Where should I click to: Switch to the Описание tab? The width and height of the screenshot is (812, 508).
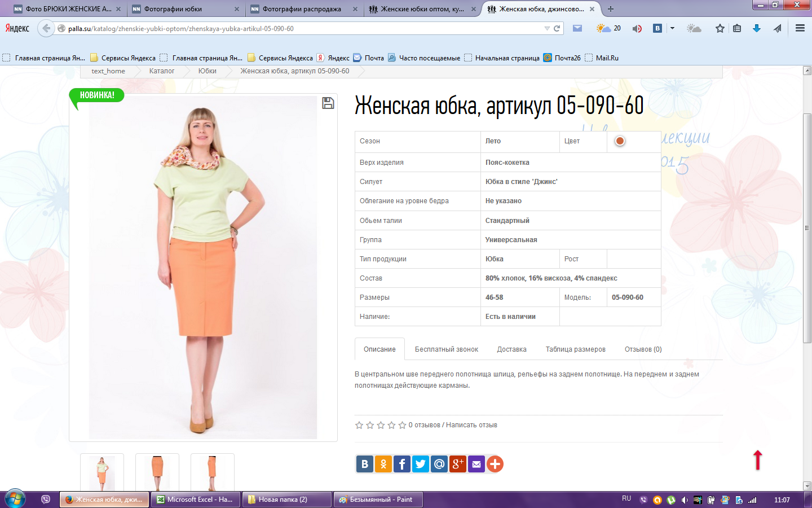[379, 349]
